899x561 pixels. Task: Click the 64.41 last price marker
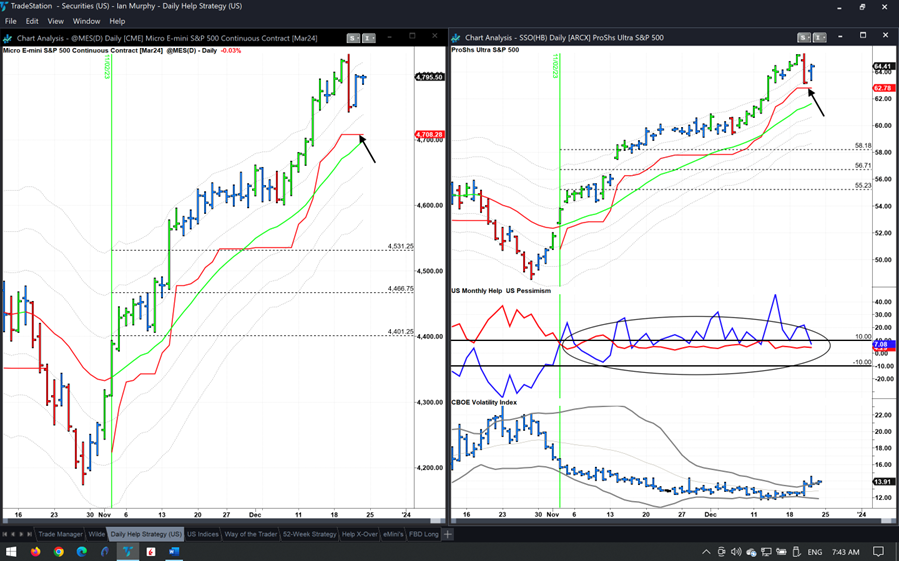[x=883, y=67]
